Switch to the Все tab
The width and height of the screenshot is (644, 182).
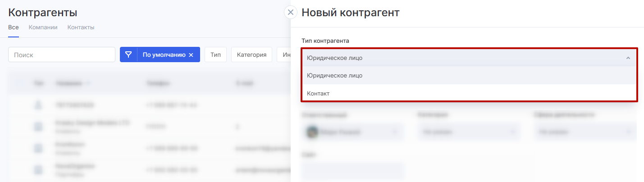pos(14,27)
